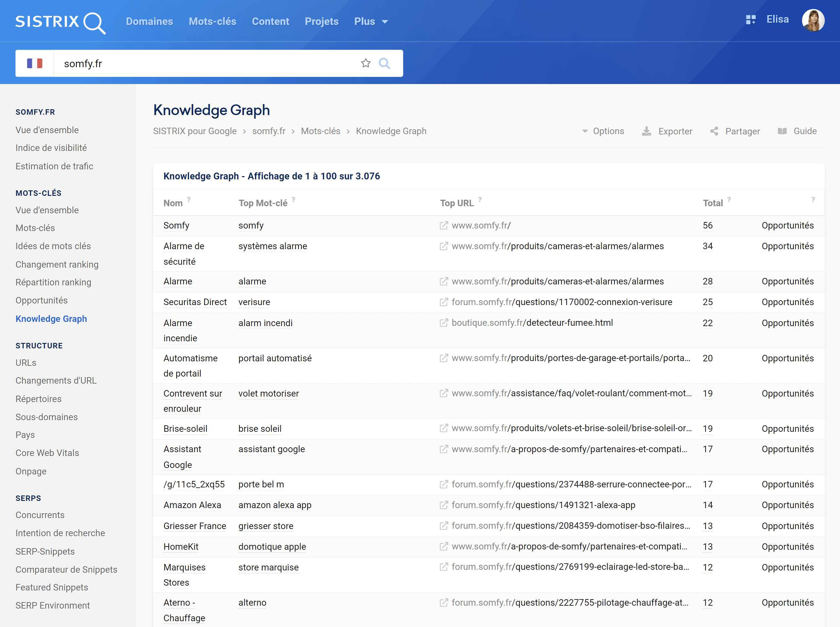Toggle the Total column sort header

713,203
